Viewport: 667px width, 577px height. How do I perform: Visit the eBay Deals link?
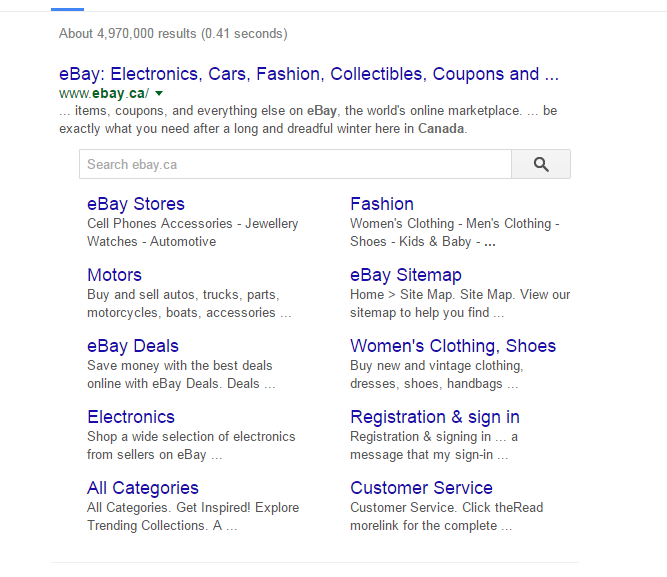(133, 346)
